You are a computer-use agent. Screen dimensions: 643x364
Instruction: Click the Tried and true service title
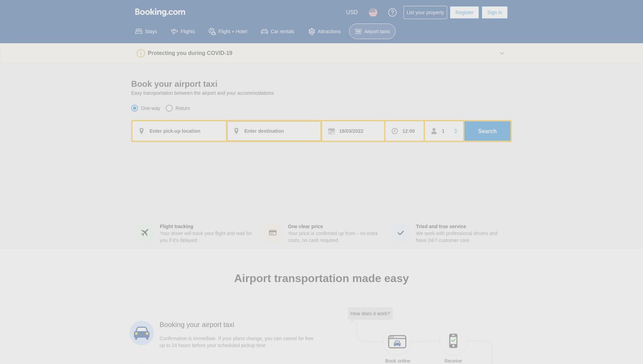441,226
